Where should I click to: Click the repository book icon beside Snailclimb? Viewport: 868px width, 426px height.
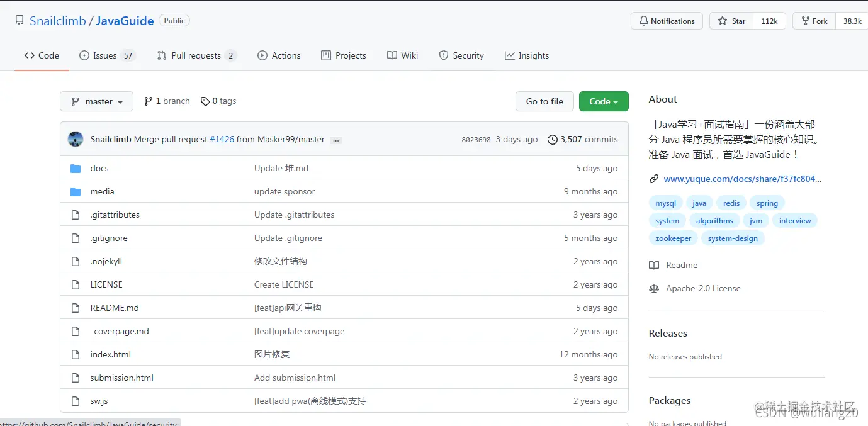(20, 21)
